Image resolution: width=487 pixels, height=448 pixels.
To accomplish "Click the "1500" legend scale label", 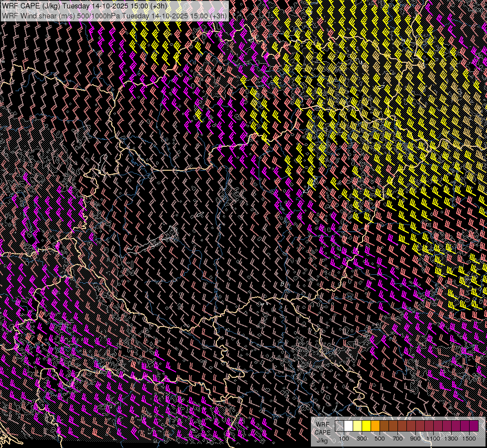I will click(469, 439).
